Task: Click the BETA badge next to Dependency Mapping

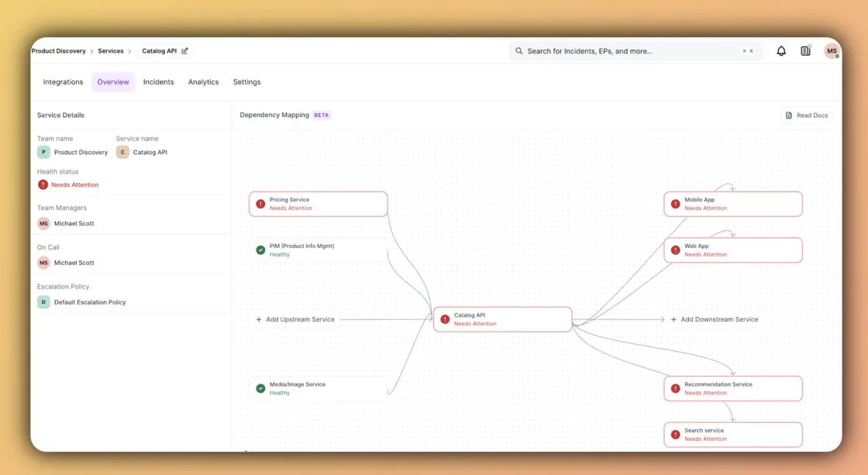Action: tap(321, 115)
